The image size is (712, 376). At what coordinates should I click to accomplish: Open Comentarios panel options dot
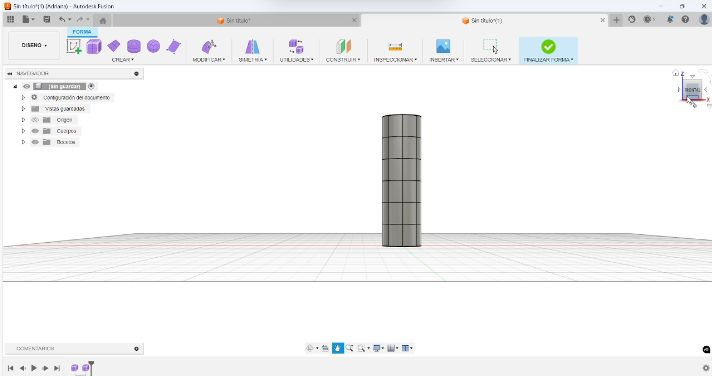136,349
